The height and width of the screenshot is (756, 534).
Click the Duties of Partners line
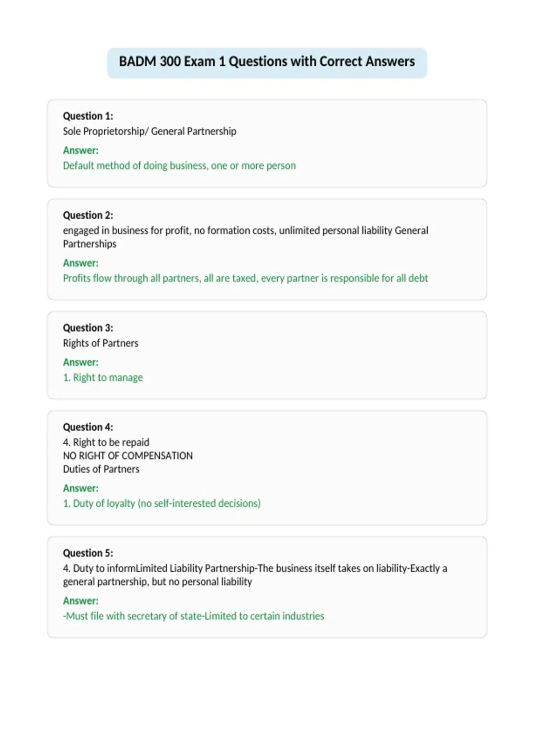click(x=101, y=469)
